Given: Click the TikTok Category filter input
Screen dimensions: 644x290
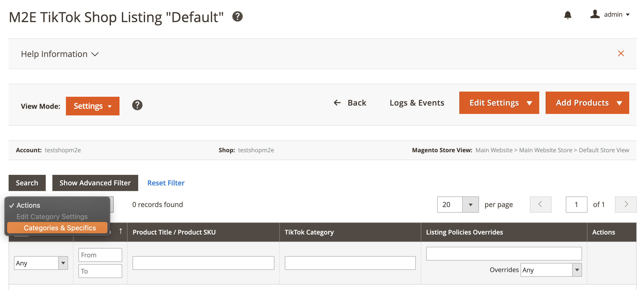Looking at the screenshot, I should pyautogui.click(x=350, y=263).
